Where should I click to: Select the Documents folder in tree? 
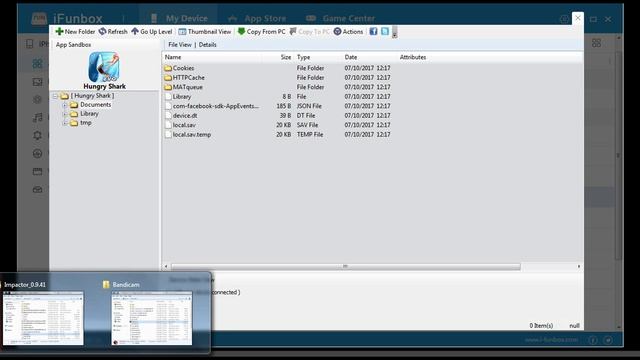point(95,104)
